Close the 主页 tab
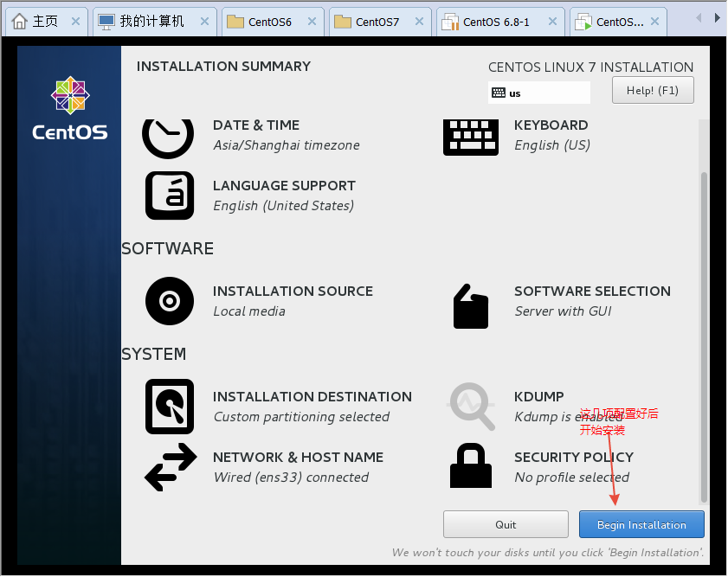 point(75,22)
